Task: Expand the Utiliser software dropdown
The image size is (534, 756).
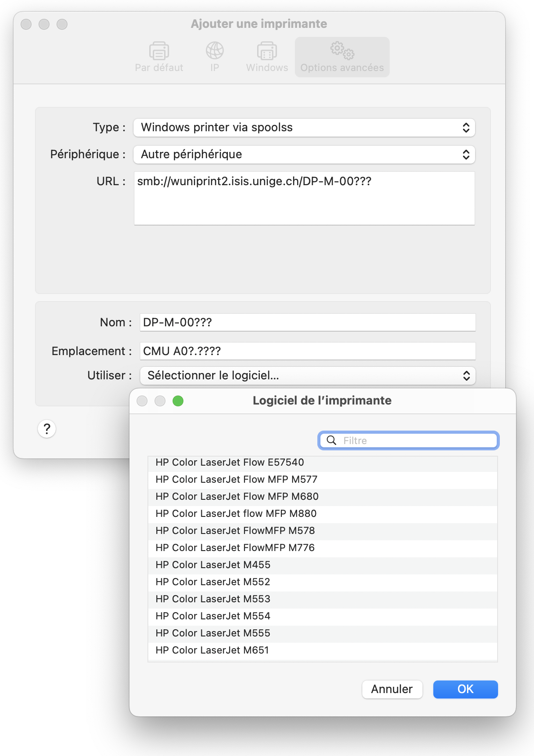Action: [308, 376]
